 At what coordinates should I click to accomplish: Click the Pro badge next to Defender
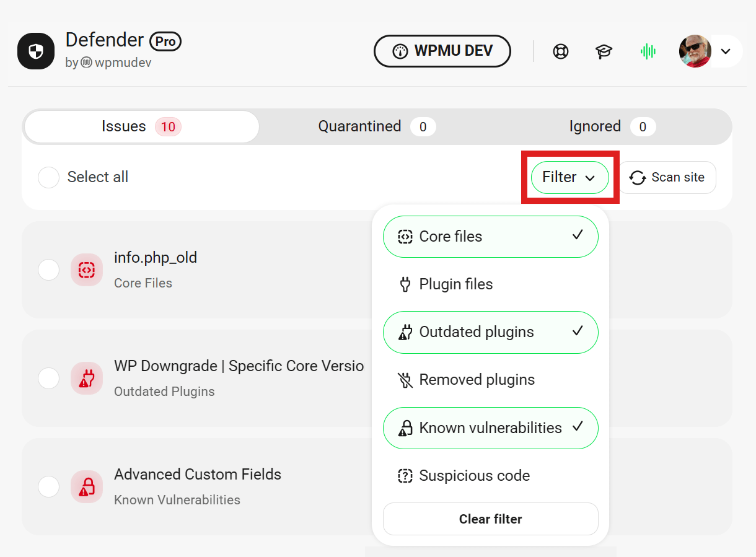coord(165,42)
